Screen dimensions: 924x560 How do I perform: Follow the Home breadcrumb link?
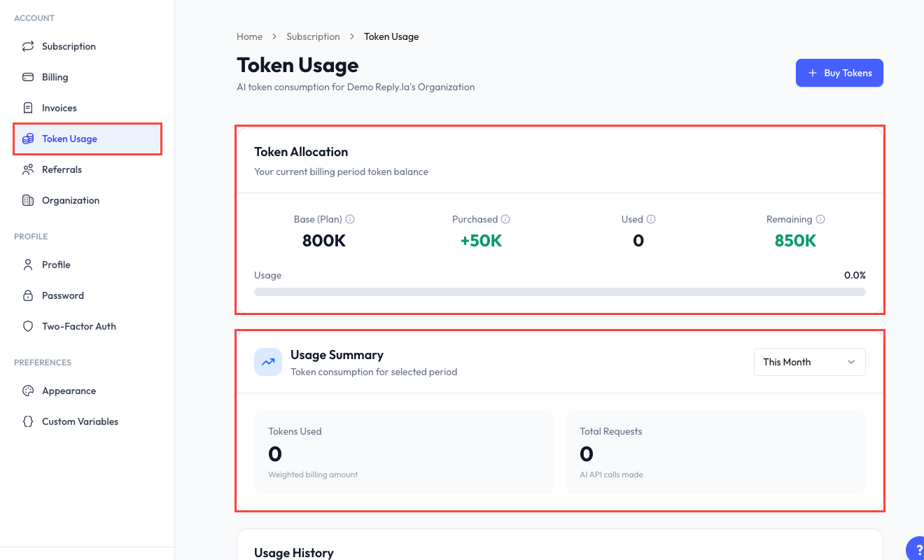click(250, 36)
